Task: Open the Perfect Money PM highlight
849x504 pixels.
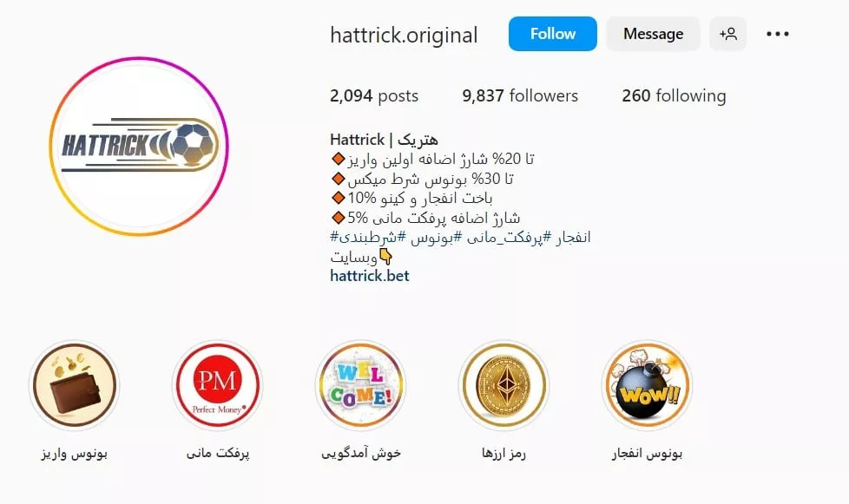Action: (x=217, y=385)
